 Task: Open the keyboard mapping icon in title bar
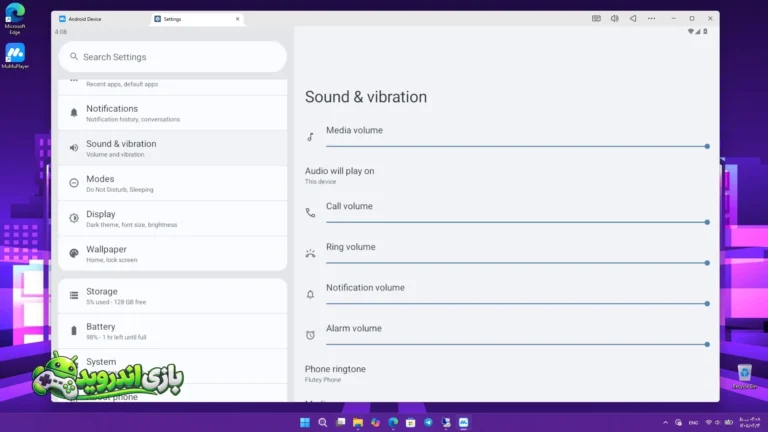click(596, 19)
